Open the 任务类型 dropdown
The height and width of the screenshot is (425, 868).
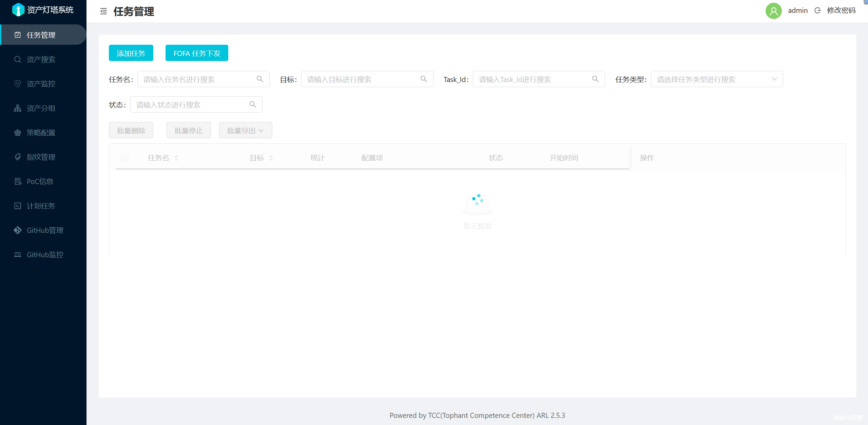coord(716,79)
